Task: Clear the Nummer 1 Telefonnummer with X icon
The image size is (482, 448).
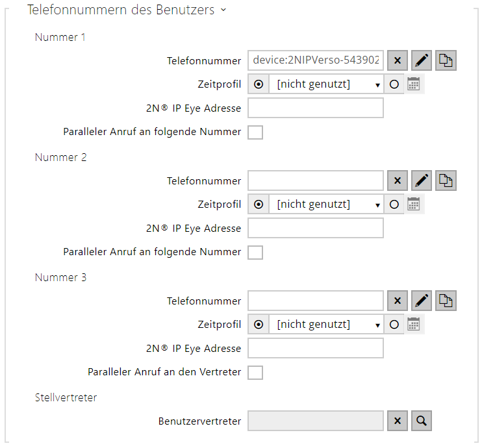Action: 398,60
